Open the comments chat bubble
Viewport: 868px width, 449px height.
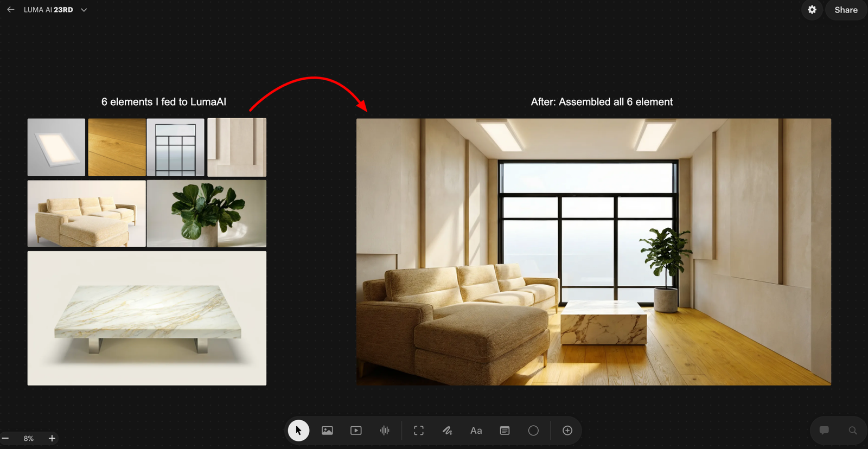click(x=824, y=431)
